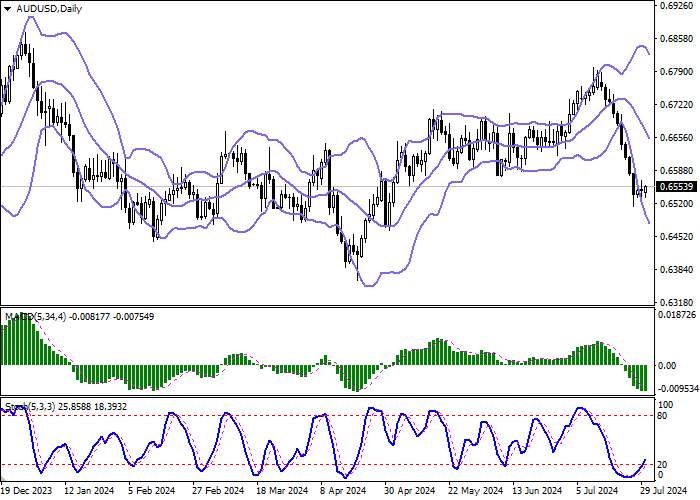Click the 0.65200 price scale label
Viewport: 700px width, 500px height.
coord(677,204)
